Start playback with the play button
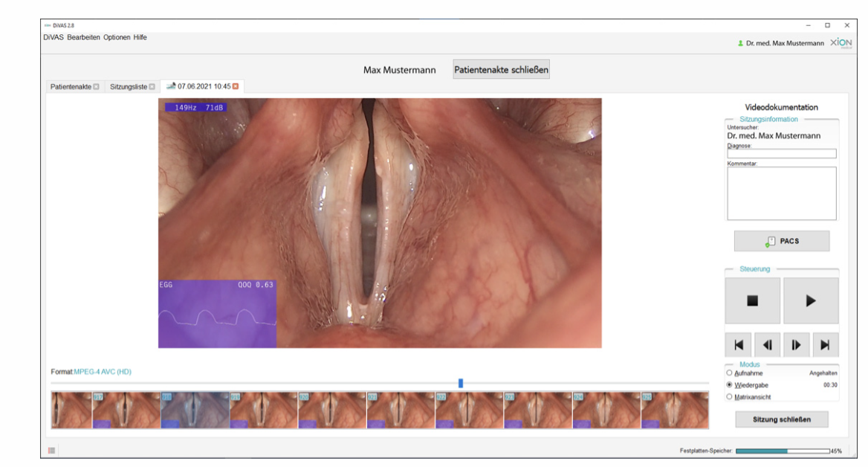Viewport: 868px width, 467px height. [x=811, y=301]
